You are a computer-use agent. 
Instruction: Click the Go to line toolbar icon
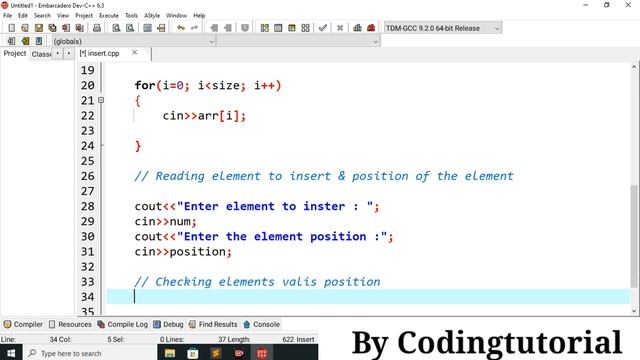pyautogui.click(x=161, y=28)
